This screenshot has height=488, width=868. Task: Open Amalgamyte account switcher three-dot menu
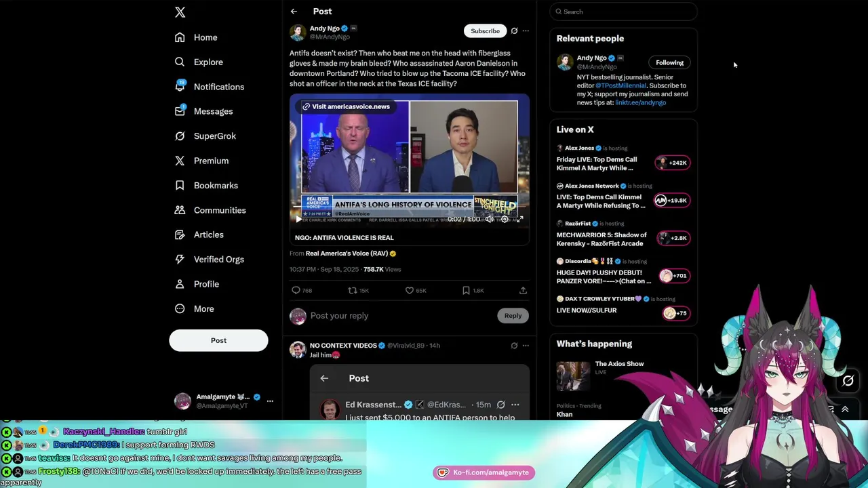[270, 401]
